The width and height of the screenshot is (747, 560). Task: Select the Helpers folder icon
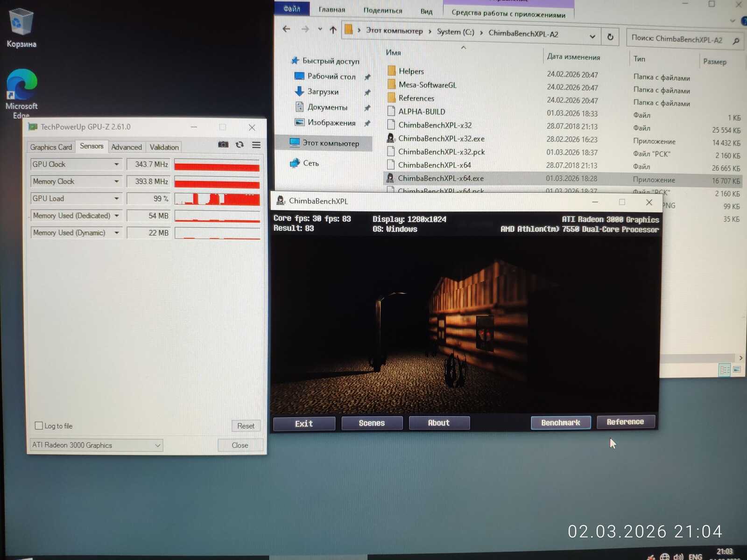pos(392,71)
